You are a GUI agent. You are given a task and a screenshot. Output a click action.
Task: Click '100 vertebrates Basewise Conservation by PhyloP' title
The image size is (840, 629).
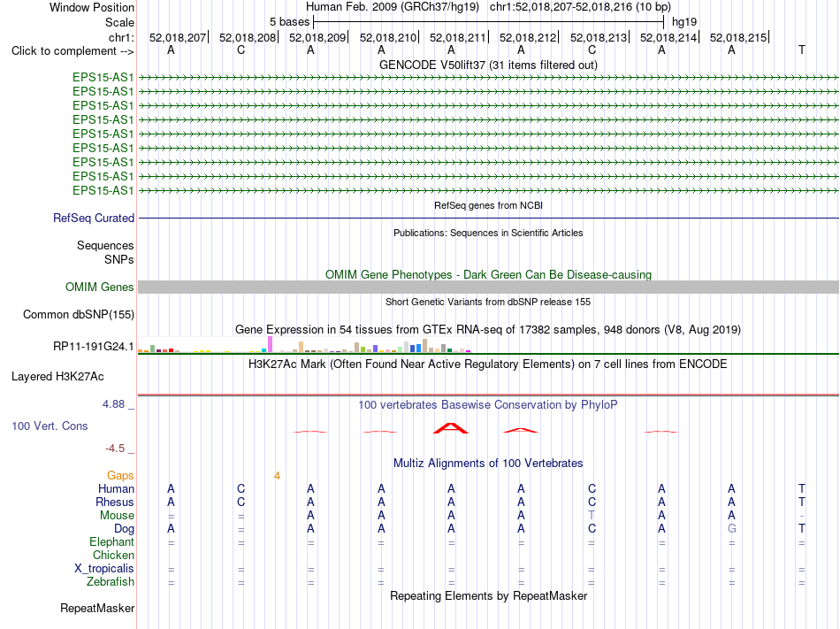pyautogui.click(x=488, y=405)
